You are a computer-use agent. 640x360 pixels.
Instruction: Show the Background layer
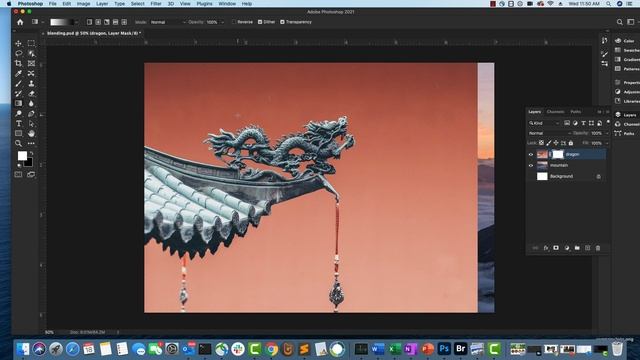point(531,176)
